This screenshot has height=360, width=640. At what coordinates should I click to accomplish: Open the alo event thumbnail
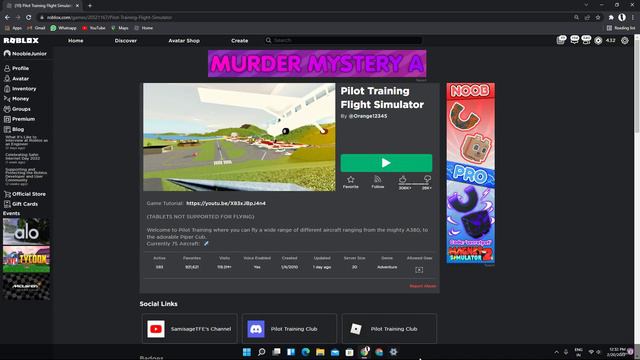pos(26,231)
